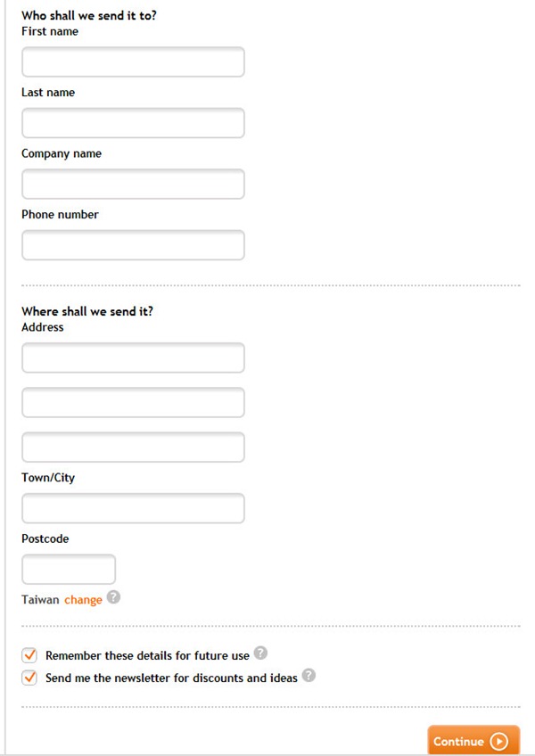Image resolution: width=535 pixels, height=756 pixels.
Task: Click into the Last name field
Action: pos(133,123)
